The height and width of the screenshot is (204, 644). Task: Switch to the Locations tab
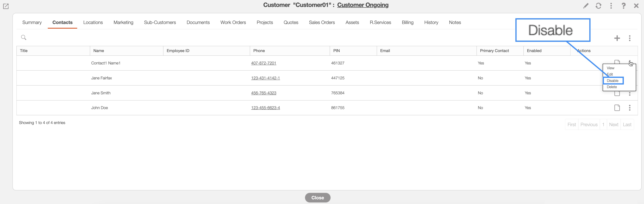93,22
